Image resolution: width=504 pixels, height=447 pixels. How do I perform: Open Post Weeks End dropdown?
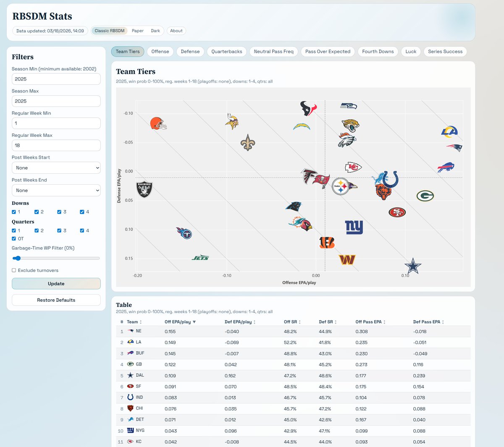point(56,191)
